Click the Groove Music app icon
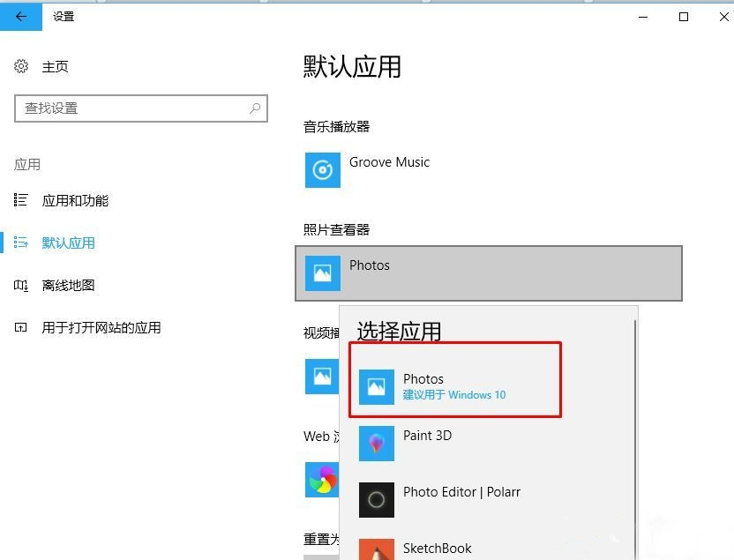The height and width of the screenshot is (560, 734). (x=323, y=170)
